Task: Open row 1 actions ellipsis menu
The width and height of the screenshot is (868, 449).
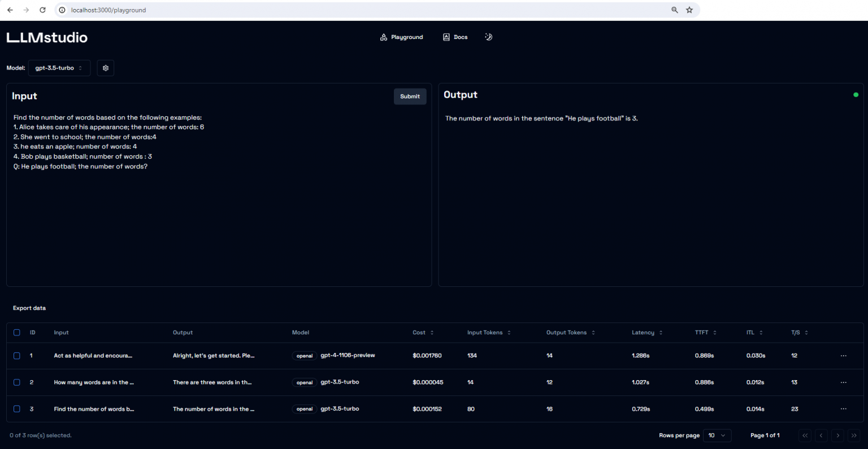Action: (843, 356)
